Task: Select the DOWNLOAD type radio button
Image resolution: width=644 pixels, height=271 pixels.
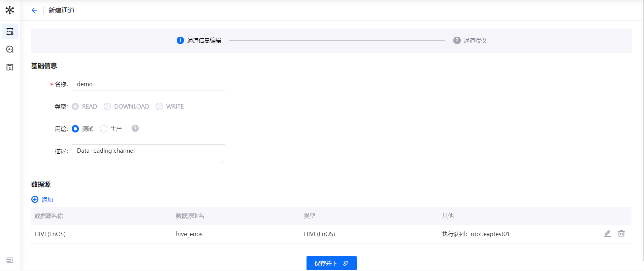Action: 107,106
